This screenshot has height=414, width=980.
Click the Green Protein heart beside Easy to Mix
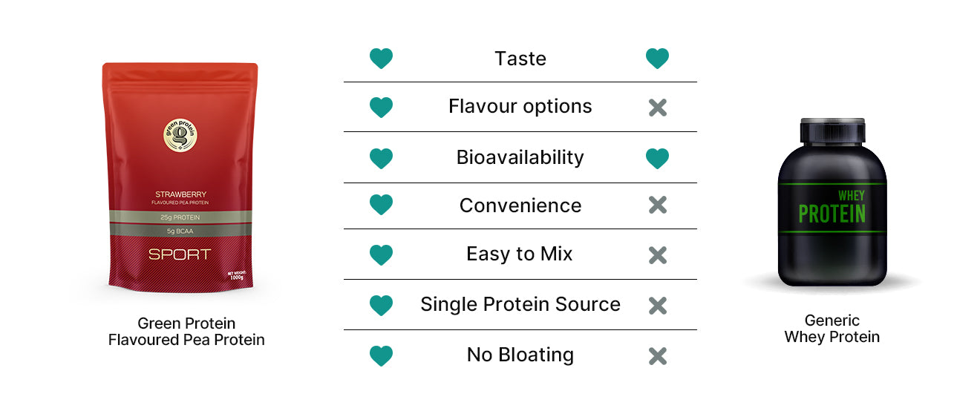[381, 255]
